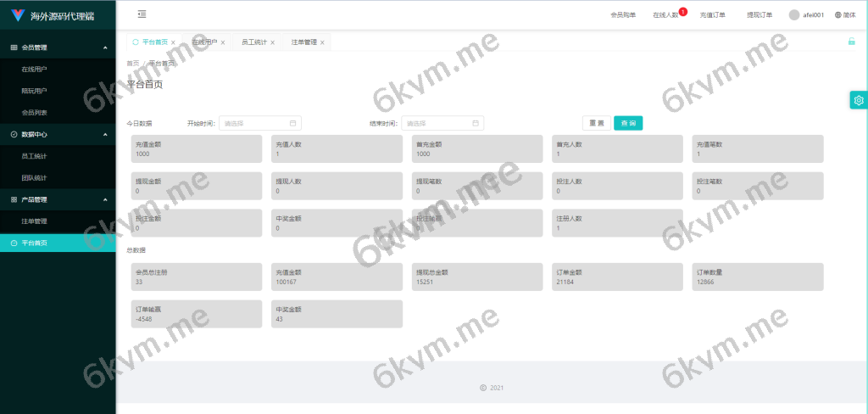The width and height of the screenshot is (868, 414).
Task: Collapse the 会员管理 menu chevron
Action: [105, 48]
